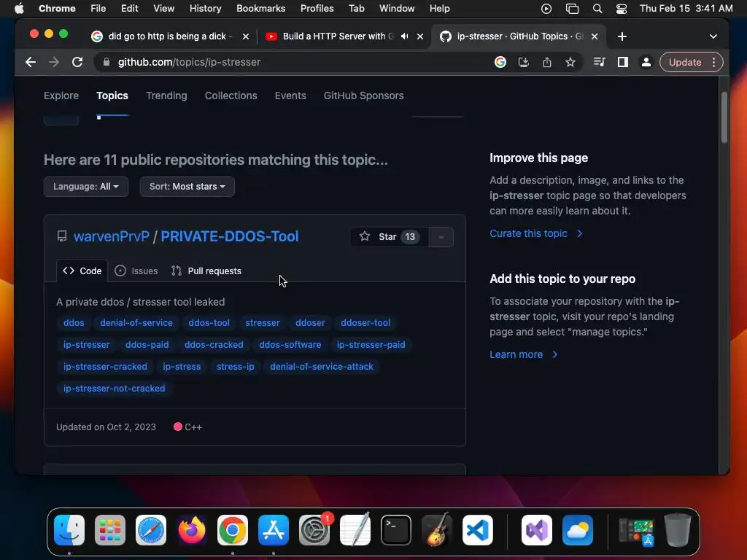Open the Issues tab of the repository card

(x=136, y=271)
